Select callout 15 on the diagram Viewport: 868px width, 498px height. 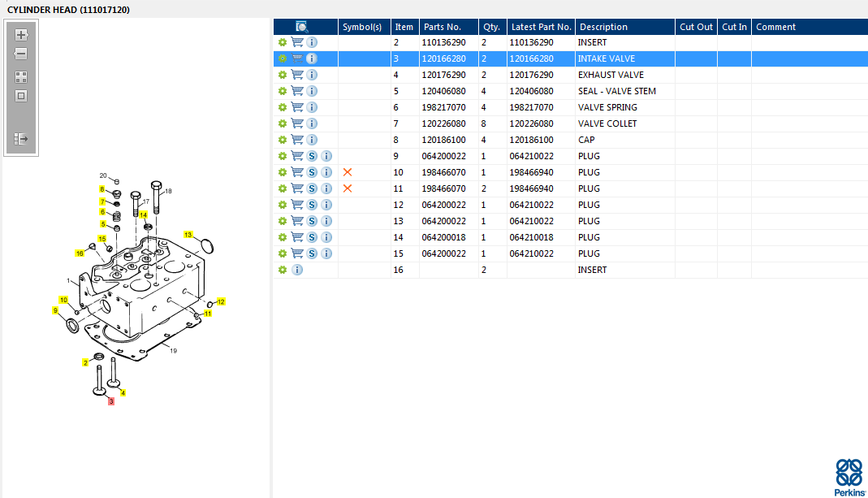tap(101, 239)
